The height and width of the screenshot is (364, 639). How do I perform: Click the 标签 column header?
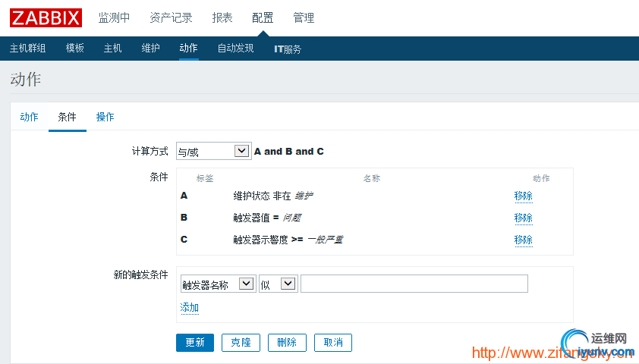tap(205, 178)
